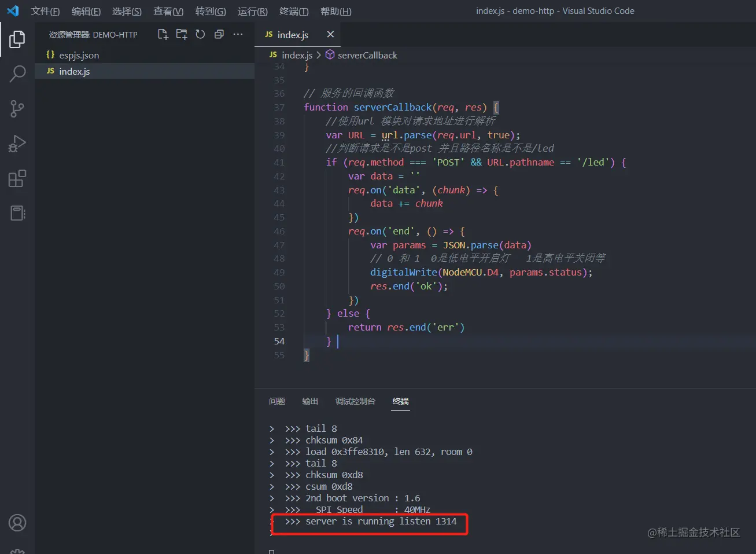This screenshot has height=554, width=756.
Task: Select index.js in the file explorer
Action: click(x=145, y=71)
